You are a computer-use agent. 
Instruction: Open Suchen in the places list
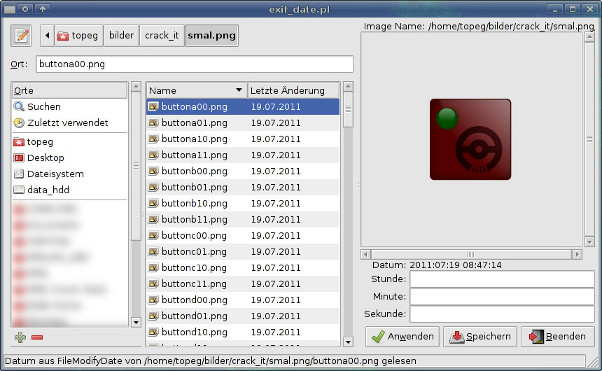pos(69,106)
